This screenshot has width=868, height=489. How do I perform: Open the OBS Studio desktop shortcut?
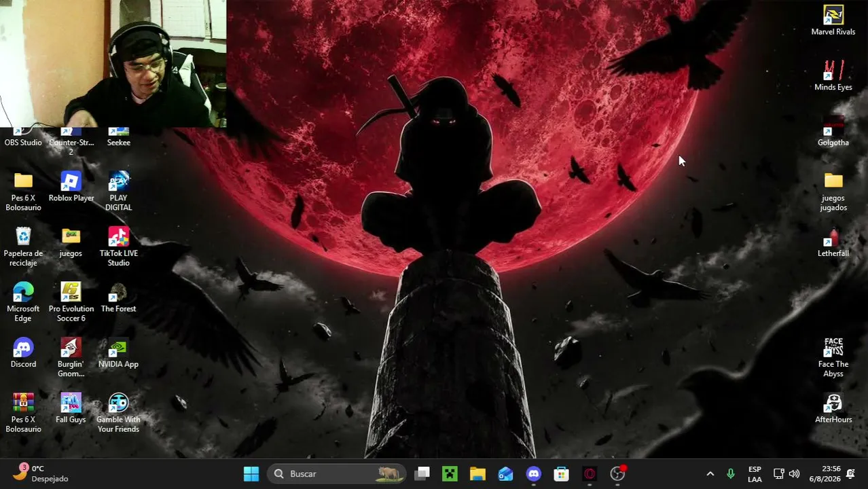point(23,139)
